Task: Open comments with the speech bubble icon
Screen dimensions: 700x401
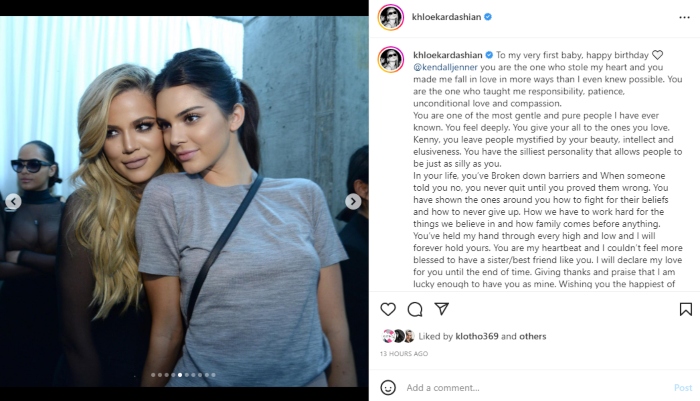Action: point(415,309)
